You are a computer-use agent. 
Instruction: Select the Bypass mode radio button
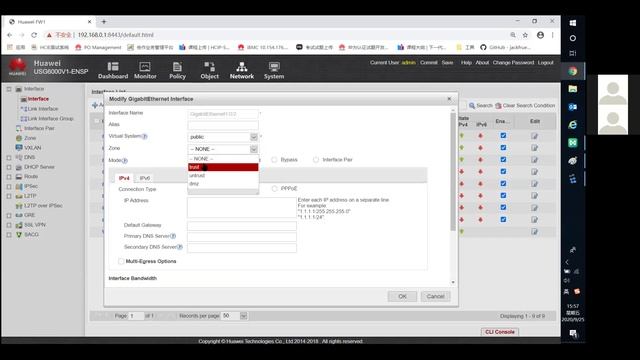(274, 160)
